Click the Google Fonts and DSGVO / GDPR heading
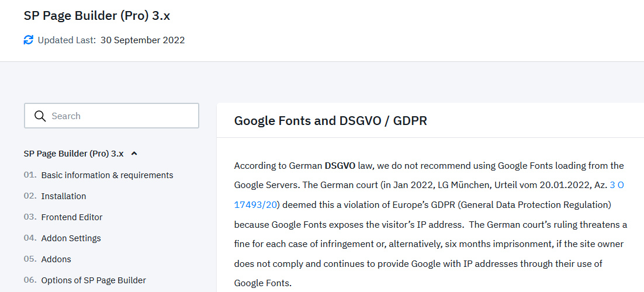 pos(330,121)
